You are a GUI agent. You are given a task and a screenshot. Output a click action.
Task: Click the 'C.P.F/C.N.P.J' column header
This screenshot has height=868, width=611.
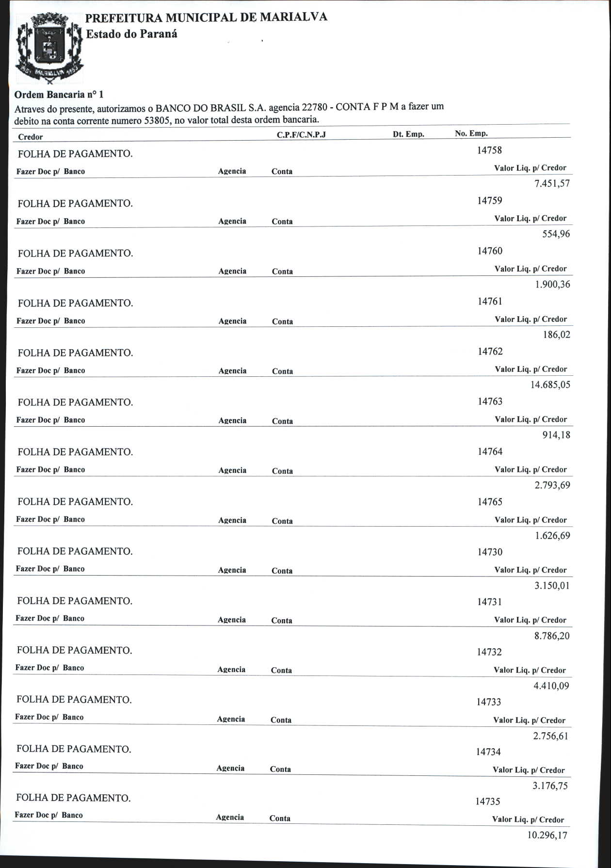pos(301,135)
